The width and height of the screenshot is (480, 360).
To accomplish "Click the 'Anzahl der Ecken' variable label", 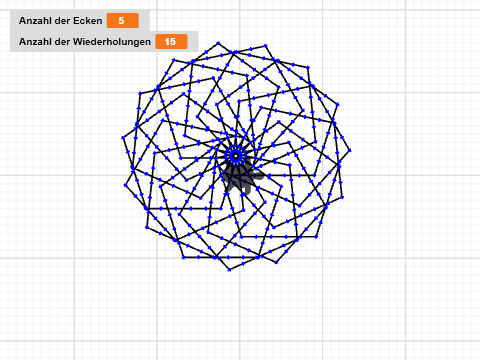I will (x=60, y=21).
